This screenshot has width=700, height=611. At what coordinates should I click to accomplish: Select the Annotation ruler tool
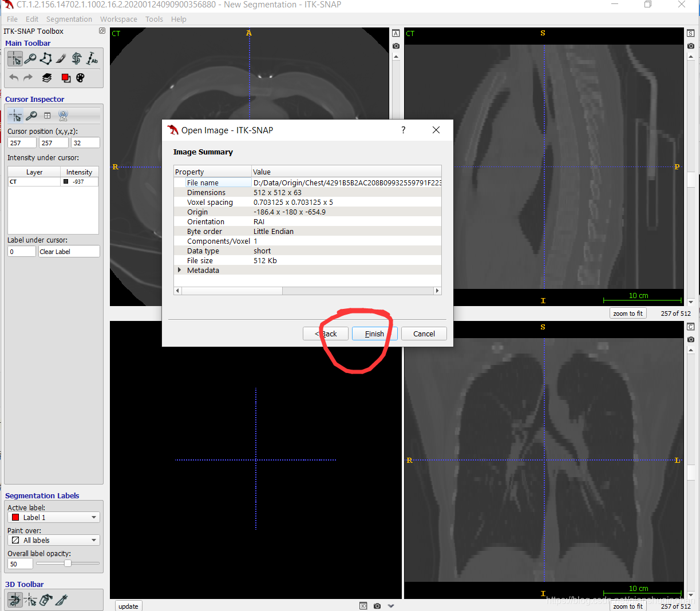pos(92,58)
